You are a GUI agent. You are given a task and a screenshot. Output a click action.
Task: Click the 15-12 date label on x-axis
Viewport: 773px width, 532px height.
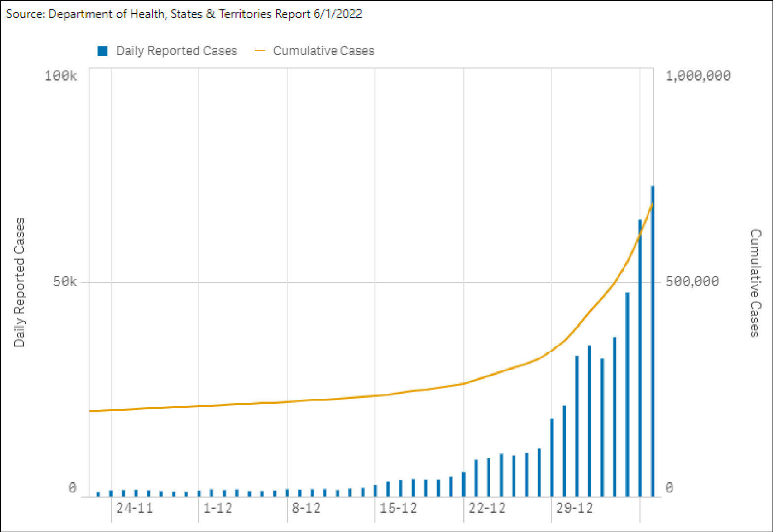[398, 508]
